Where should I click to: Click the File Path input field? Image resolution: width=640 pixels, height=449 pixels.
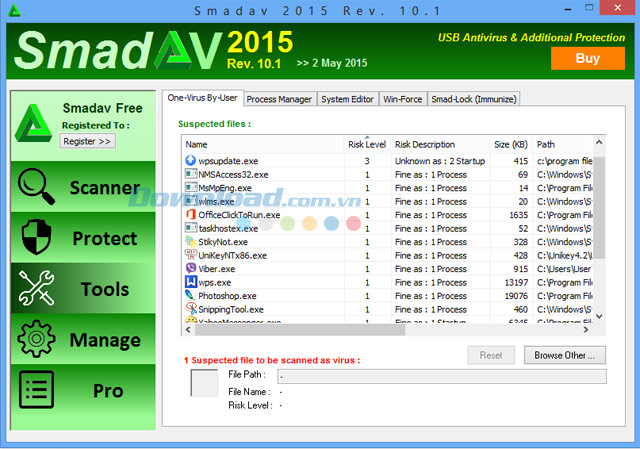coord(442,376)
